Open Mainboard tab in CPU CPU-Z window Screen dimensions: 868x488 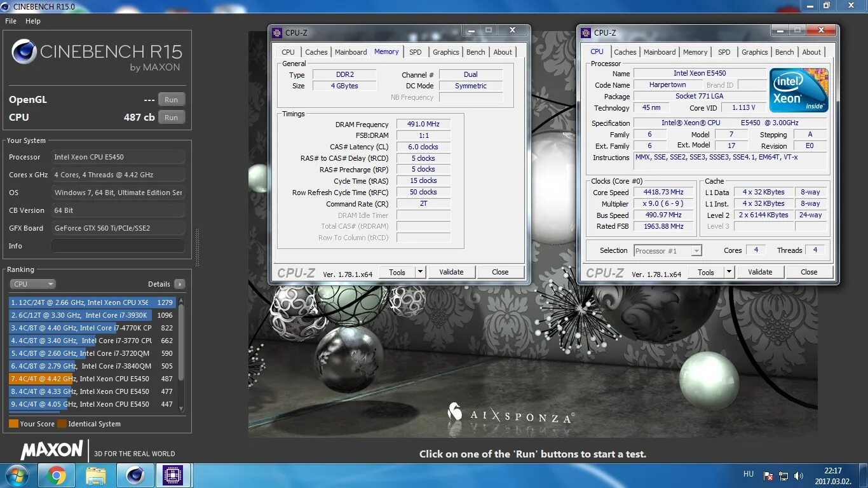click(660, 52)
